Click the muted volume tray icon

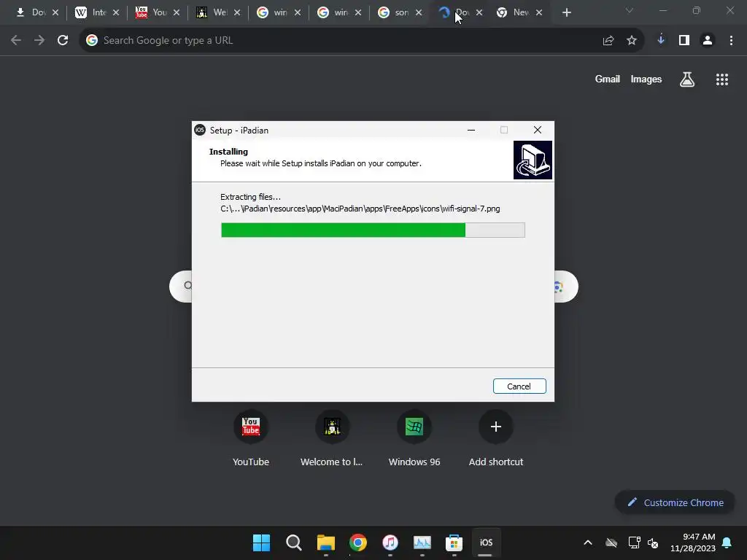[653, 542]
